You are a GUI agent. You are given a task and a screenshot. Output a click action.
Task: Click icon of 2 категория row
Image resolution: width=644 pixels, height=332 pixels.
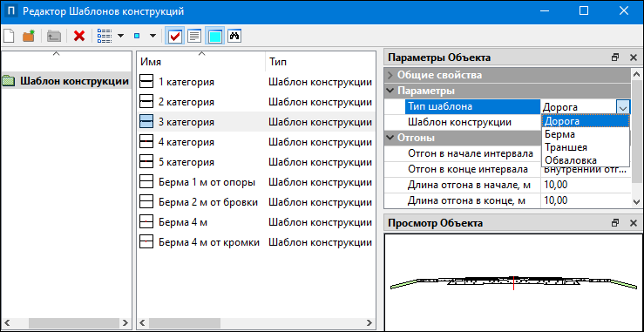pos(146,101)
